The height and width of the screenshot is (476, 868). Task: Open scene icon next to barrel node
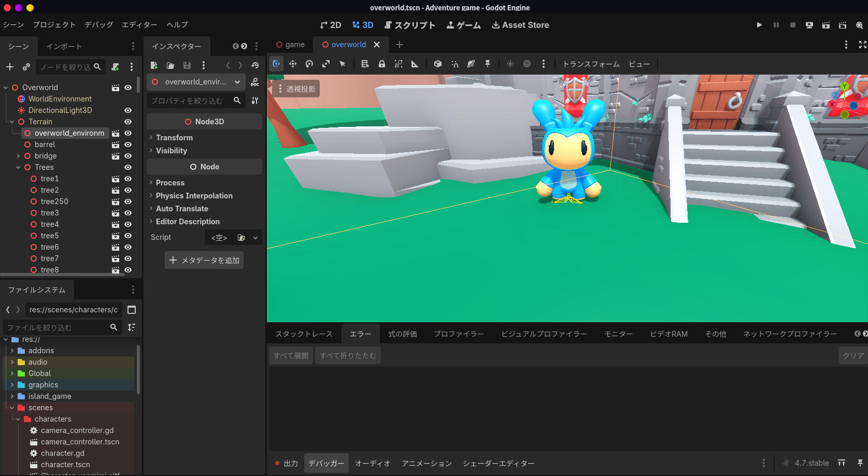(x=116, y=145)
